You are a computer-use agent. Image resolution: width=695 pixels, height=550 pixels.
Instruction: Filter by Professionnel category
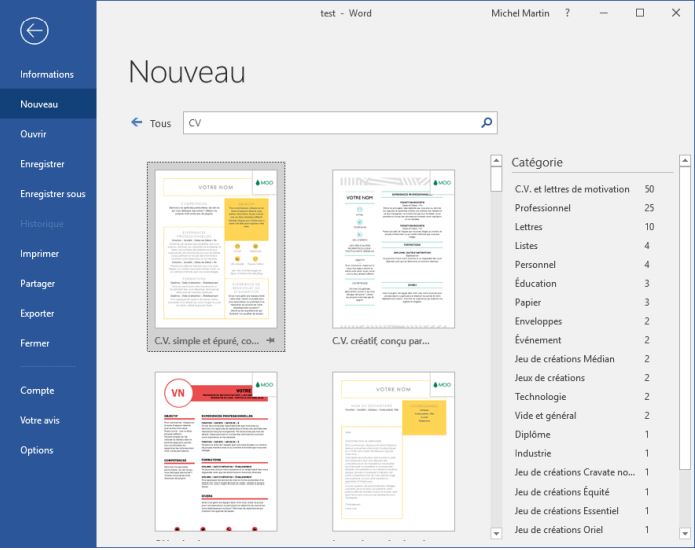point(542,208)
